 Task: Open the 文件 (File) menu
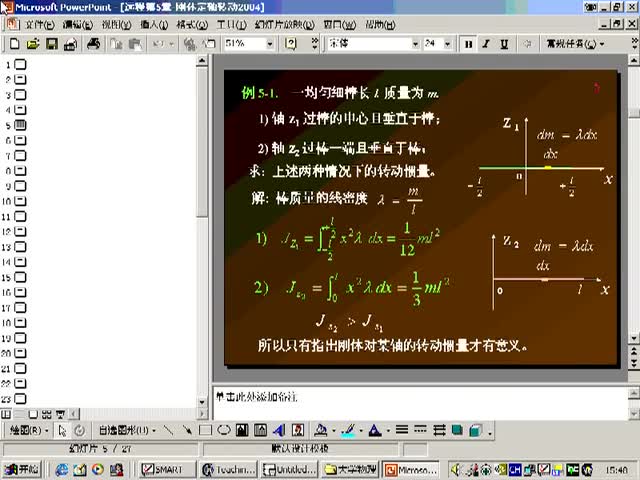(40, 25)
